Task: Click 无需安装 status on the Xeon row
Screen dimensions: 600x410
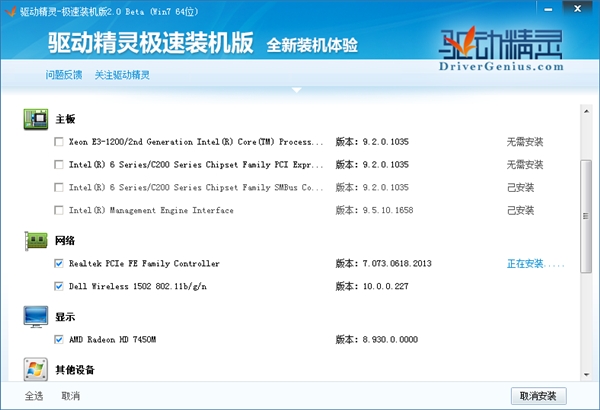Action: tap(525, 142)
